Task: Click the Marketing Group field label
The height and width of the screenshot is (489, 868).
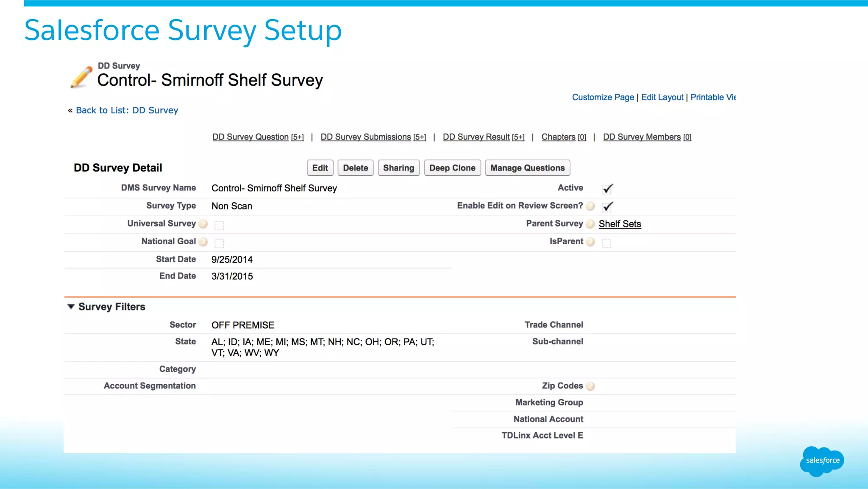Action: point(549,402)
